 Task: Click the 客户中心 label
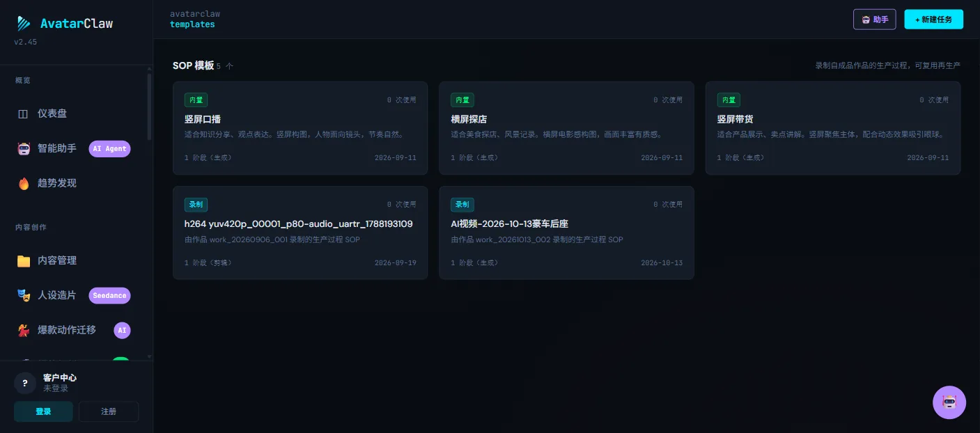click(60, 377)
